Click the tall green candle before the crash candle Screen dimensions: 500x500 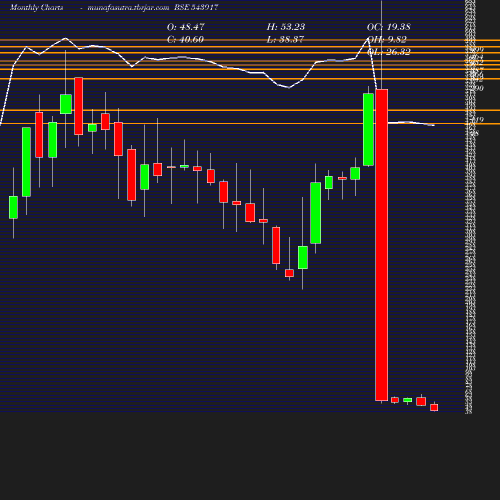click(x=368, y=130)
